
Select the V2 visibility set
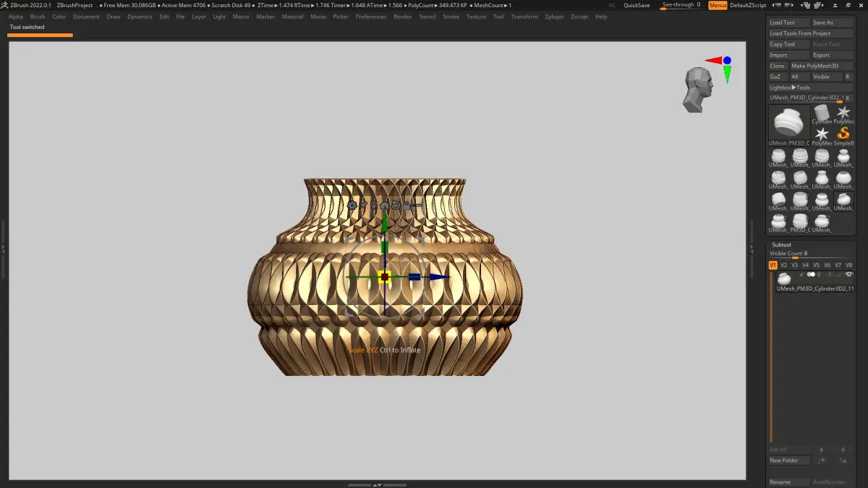(783, 265)
